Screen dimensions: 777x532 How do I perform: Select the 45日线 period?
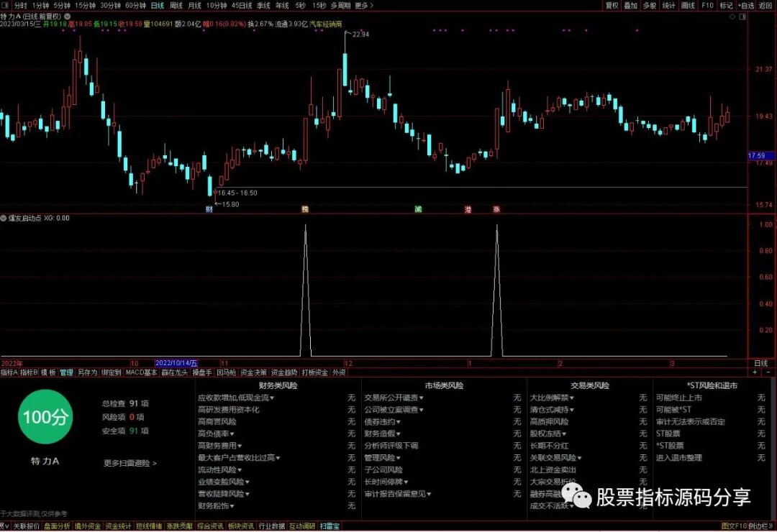coord(242,6)
